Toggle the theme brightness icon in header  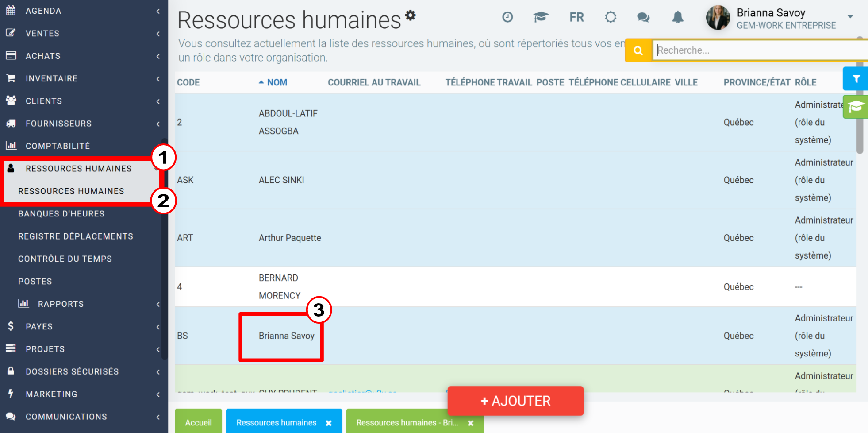coord(611,17)
